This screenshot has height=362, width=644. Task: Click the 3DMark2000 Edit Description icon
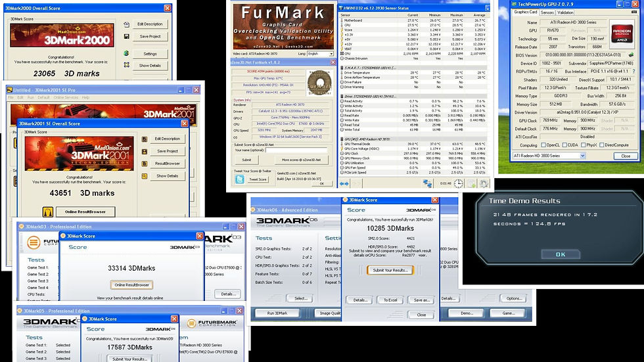(x=126, y=24)
